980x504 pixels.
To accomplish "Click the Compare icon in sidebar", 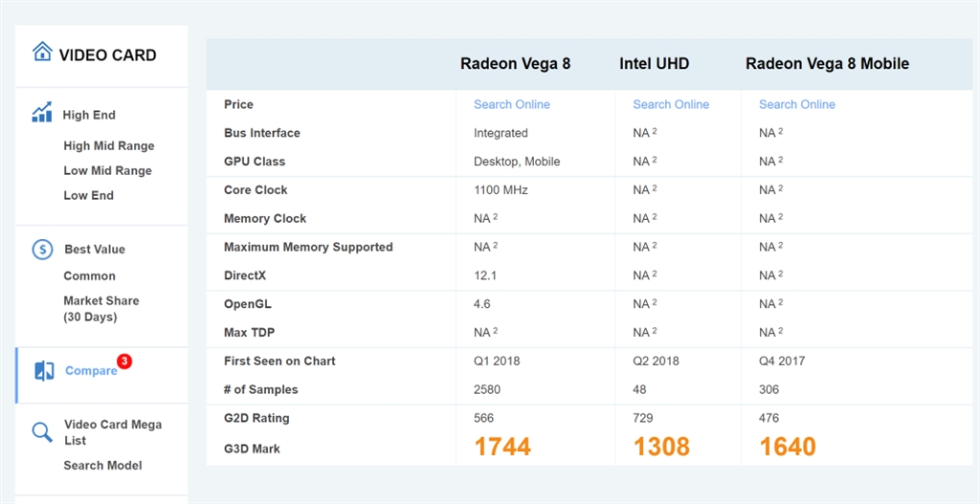I will pos(44,371).
